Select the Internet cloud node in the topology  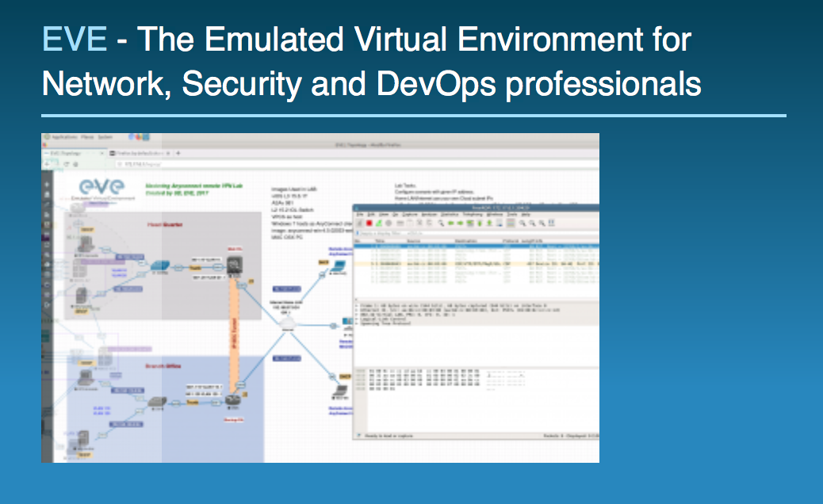(288, 323)
